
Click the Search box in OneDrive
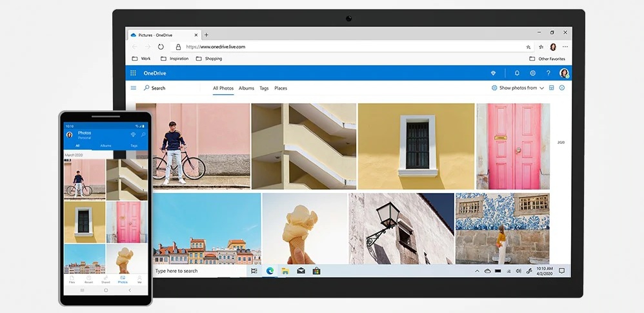point(154,88)
